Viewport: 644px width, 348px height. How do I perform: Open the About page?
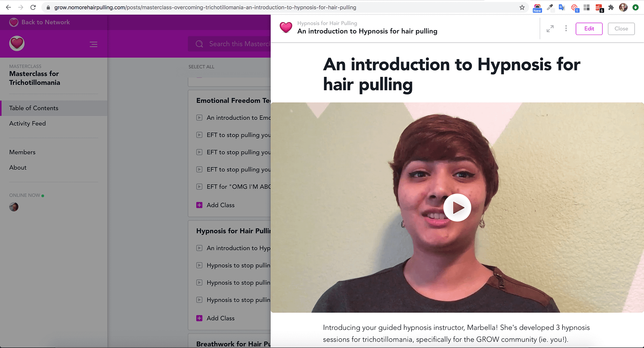18,167
